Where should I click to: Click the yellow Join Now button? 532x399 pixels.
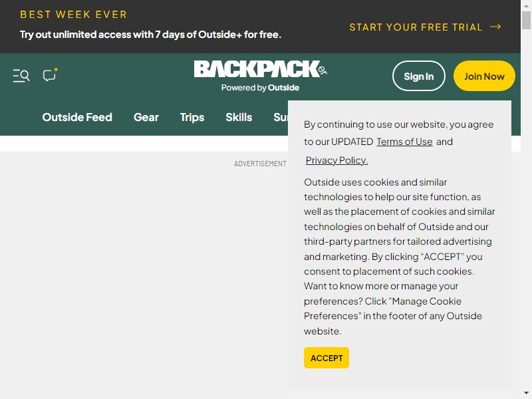(x=484, y=76)
